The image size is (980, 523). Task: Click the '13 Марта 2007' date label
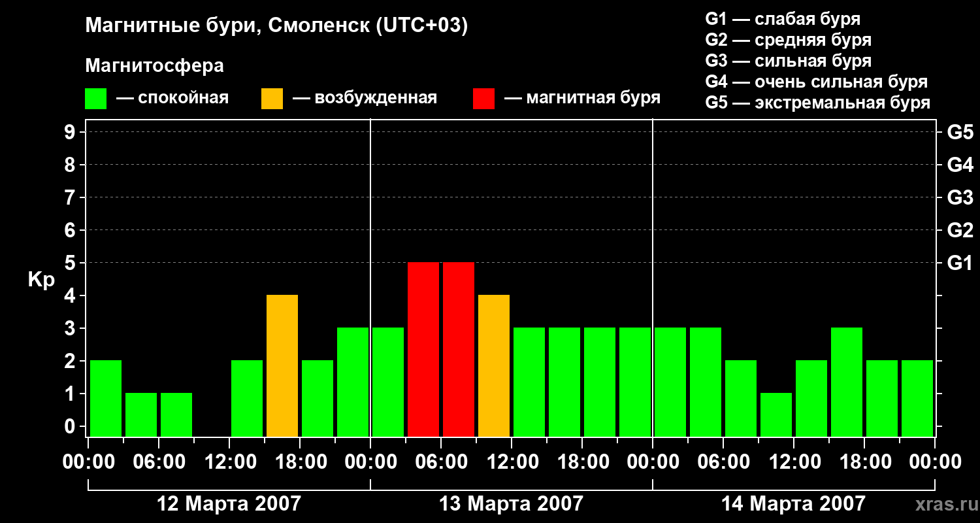coord(511,503)
